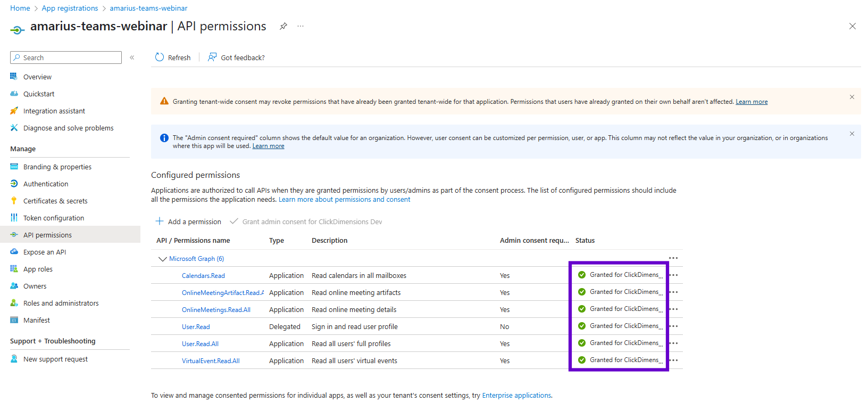Click the granted status icon for Calendars.Read
Screen dimensions: 868x402
point(582,275)
